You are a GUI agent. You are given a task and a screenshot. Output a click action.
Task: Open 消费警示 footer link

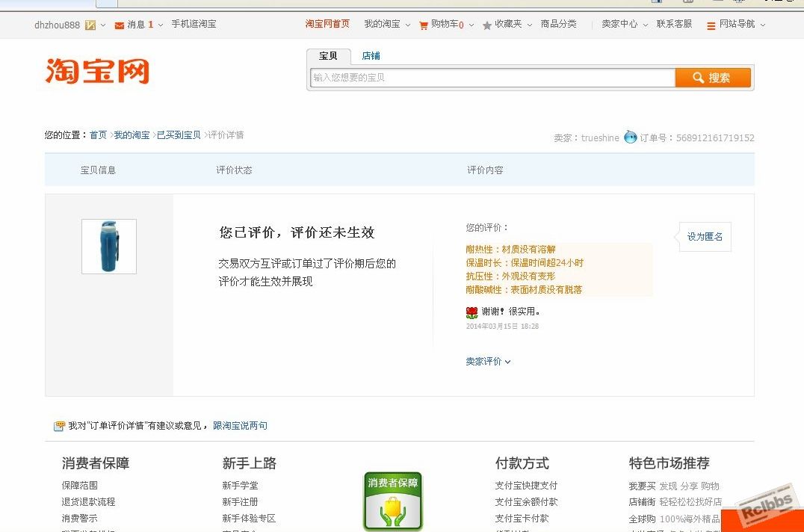coord(79,518)
